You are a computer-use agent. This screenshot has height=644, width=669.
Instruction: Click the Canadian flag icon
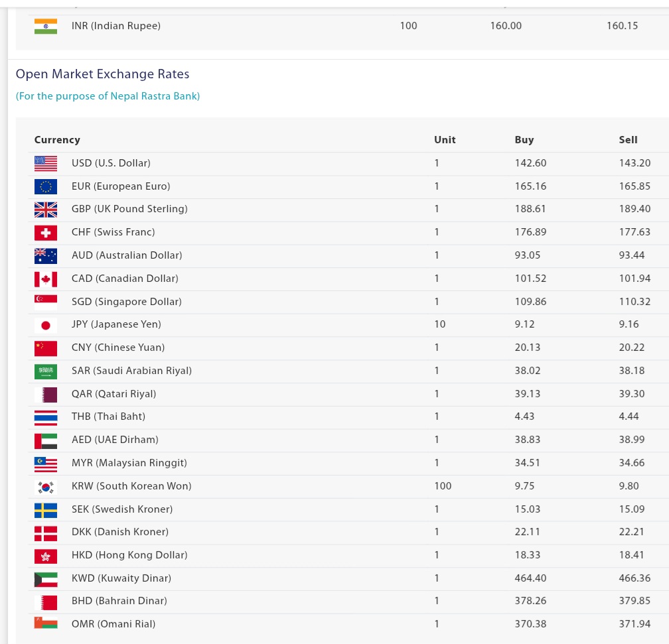(46, 279)
